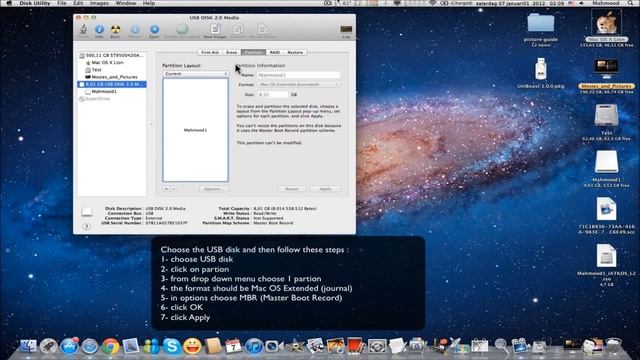640x360 pixels.
Task: Open Launchpad rocket icon in dock
Action: pyautogui.click(x=48, y=346)
